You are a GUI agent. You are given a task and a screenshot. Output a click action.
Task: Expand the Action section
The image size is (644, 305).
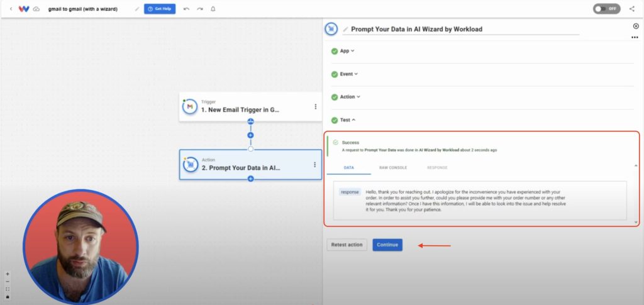pyautogui.click(x=350, y=97)
